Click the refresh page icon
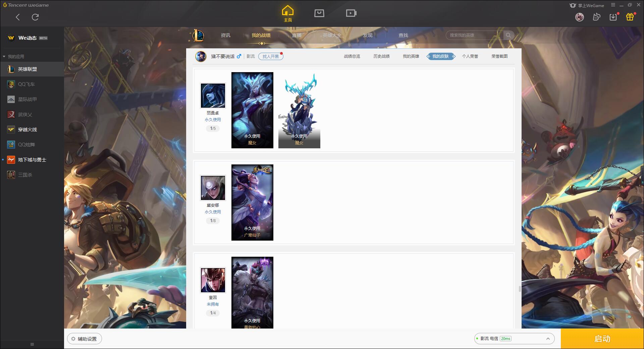This screenshot has height=349, width=644. [x=35, y=17]
